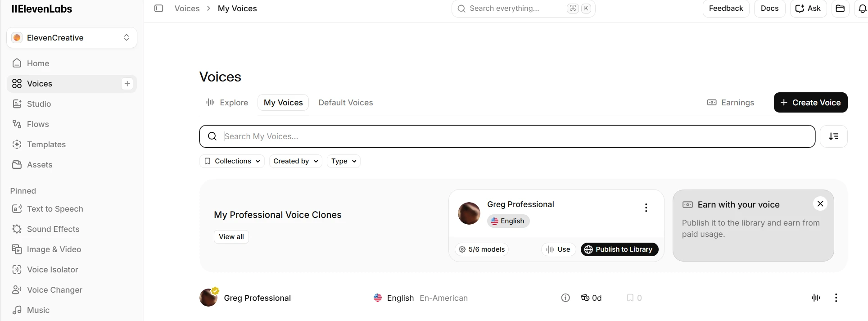Open the notifications bell
This screenshot has width=868, height=321.
click(862, 9)
